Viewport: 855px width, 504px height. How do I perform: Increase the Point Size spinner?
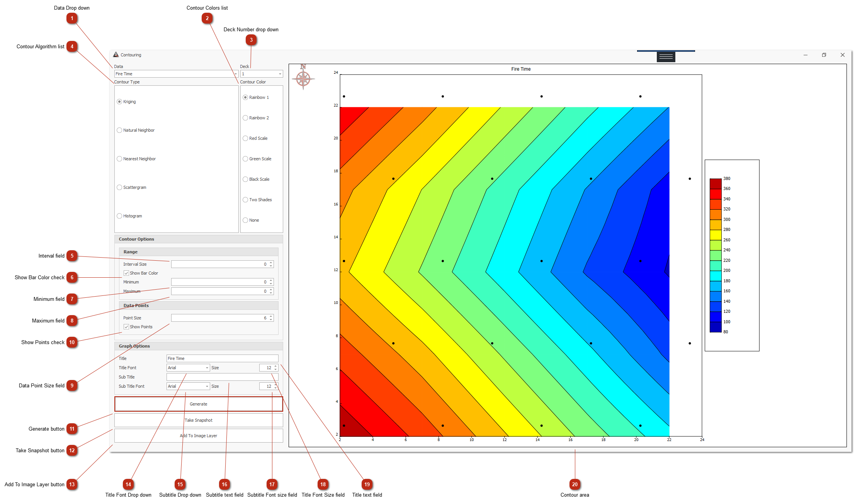271,316
